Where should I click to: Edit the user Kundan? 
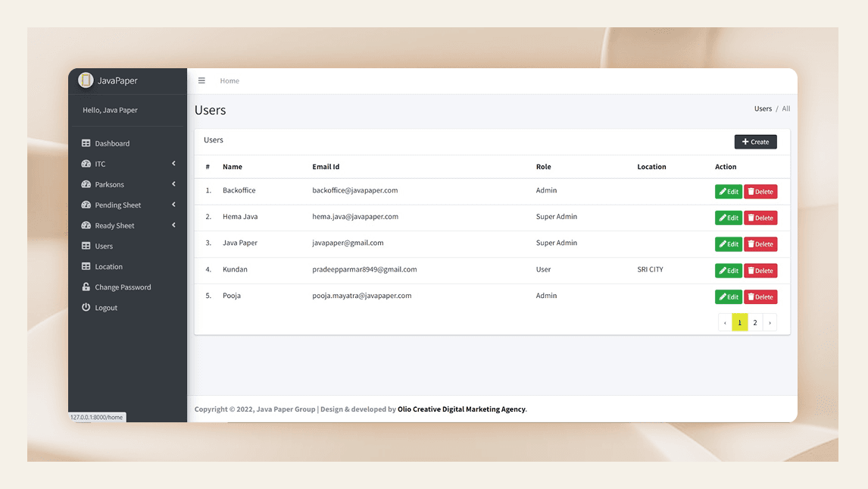point(728,270)
